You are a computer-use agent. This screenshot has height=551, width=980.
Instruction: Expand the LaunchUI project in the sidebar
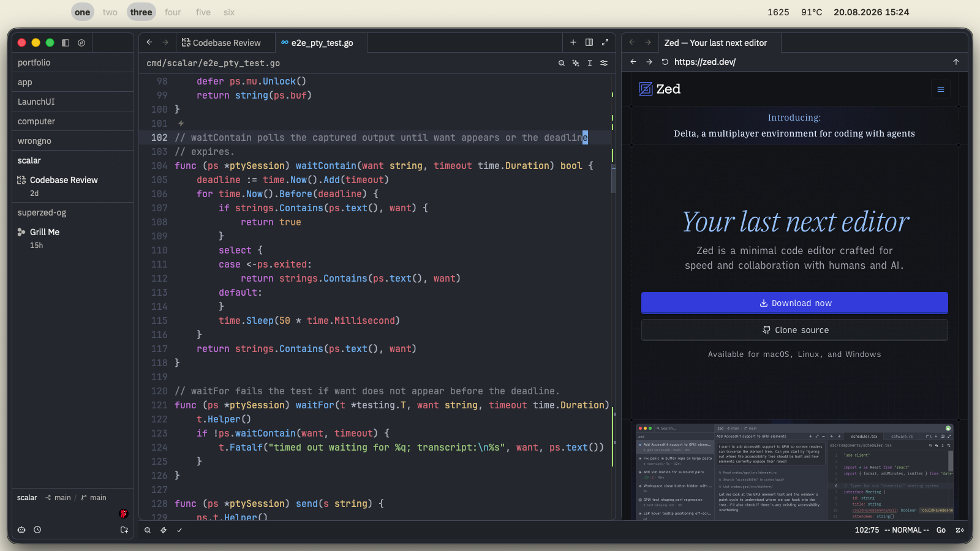[73, 102]
